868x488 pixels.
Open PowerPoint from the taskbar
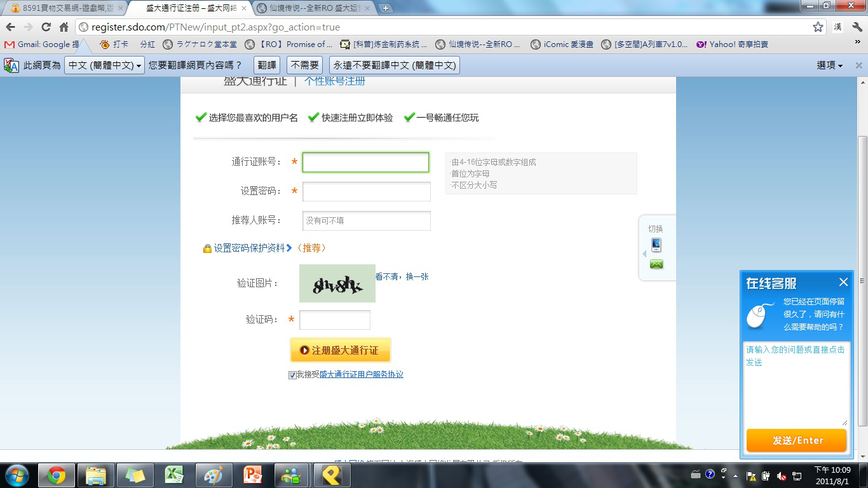point(253,475)
